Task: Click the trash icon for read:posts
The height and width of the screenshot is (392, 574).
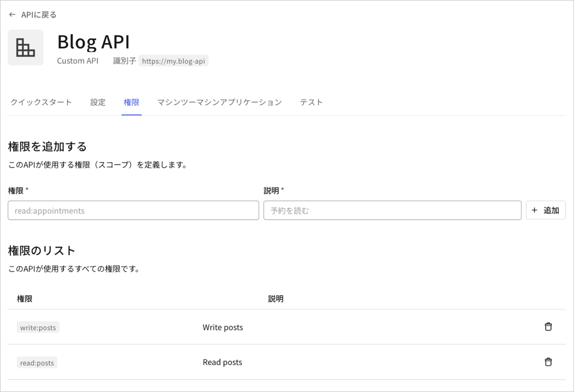Action: pos(548,362)
